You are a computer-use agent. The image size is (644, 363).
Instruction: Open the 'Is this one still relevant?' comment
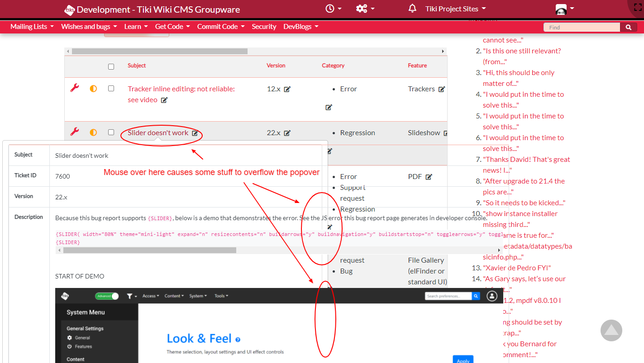[x=522, y=57]
